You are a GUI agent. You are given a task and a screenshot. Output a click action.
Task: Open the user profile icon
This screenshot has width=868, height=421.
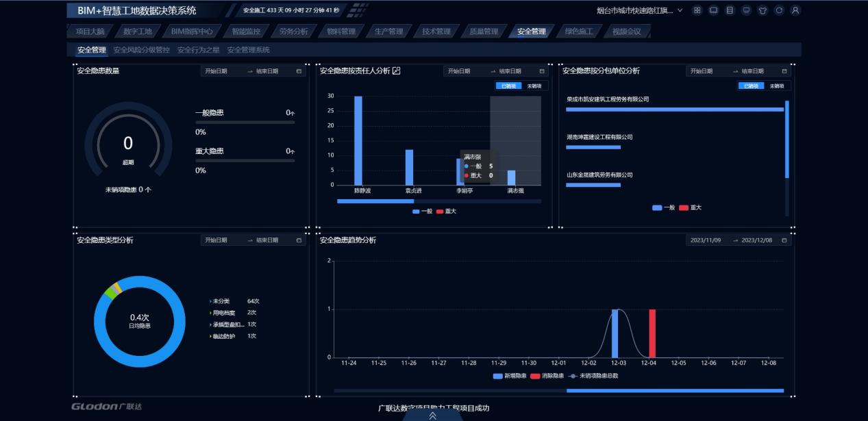[x=795, y=11]
